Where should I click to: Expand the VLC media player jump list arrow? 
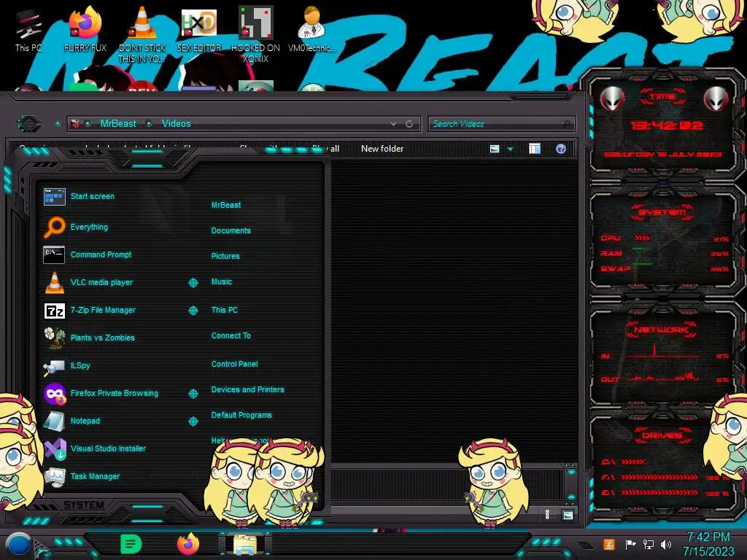[x=193, y=283]
